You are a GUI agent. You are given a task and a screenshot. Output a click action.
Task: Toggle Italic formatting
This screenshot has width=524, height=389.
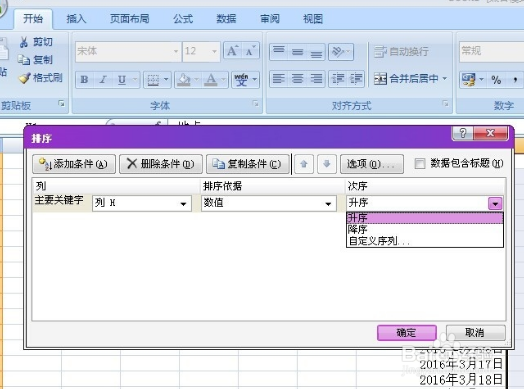coord(103,80)
